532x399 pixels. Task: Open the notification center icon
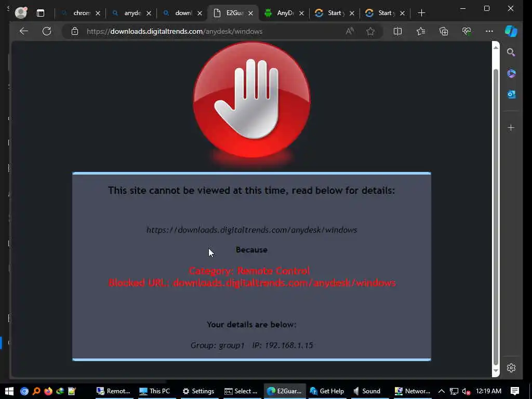pyautogui.click(x=515, y=391)
